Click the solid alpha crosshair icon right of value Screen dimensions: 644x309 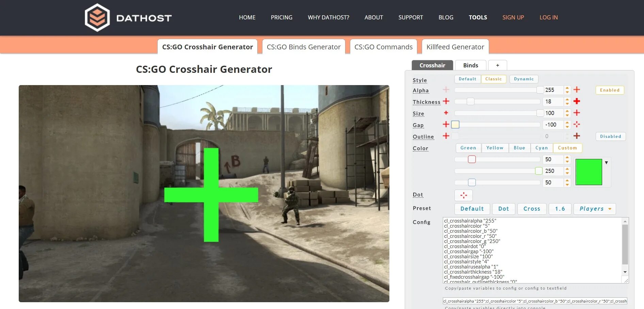pyautogui.click(x=577, y=90)
